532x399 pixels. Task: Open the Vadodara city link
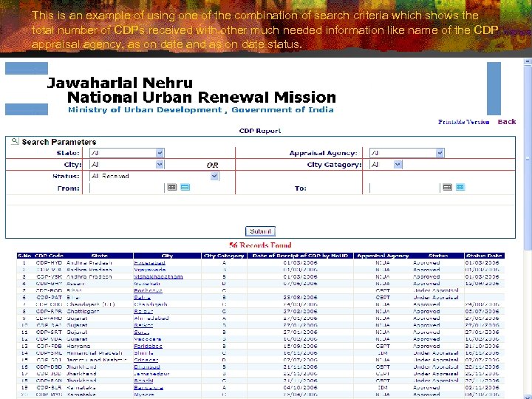[148, 339]
